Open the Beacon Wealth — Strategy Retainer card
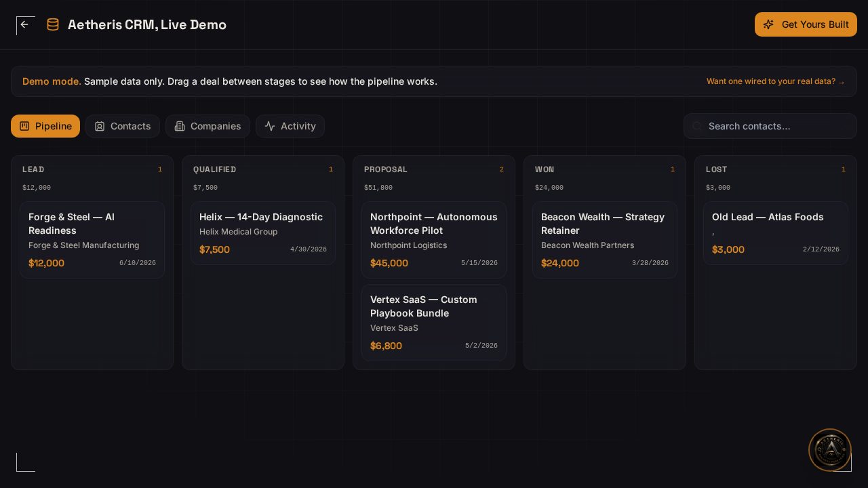868x488 pixels. pyautogui.click(x=605, y=240)
